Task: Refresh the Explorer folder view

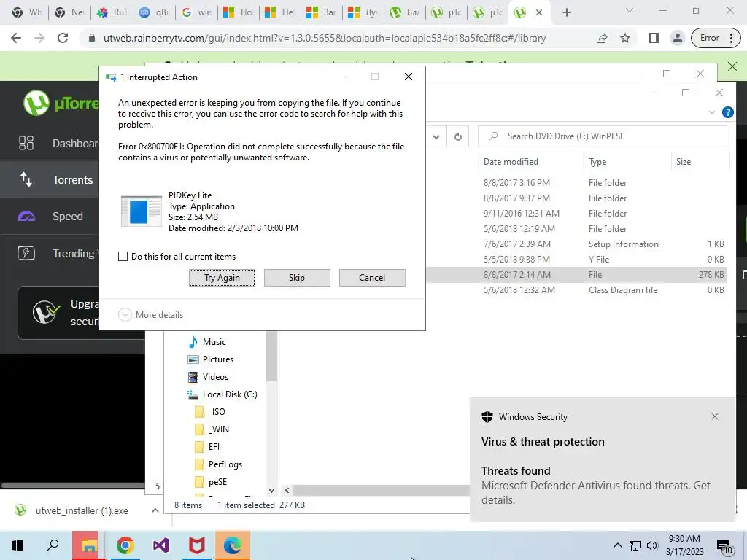Action: (458, 136)
